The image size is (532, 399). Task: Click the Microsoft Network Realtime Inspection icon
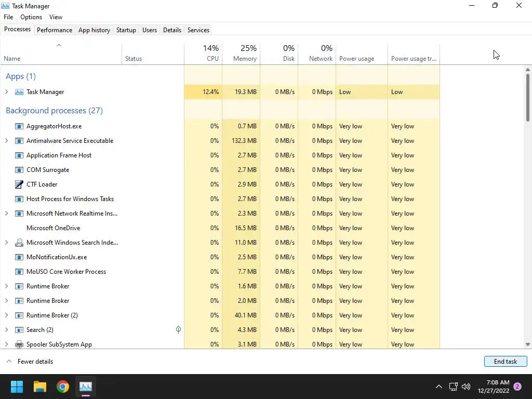[19, 214]
